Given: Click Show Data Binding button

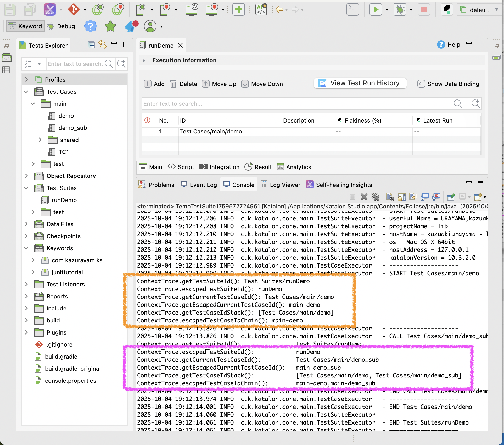Looking at the screenshot, I should pyautogui.click(x=448, y=84).
